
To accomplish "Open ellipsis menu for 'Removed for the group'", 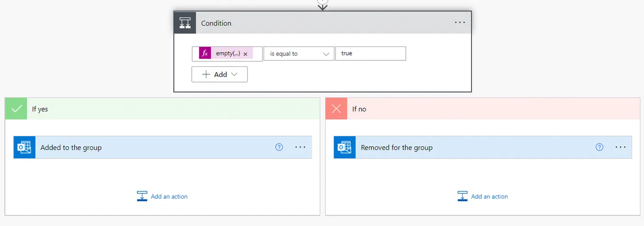I will (x=621, y=147).
